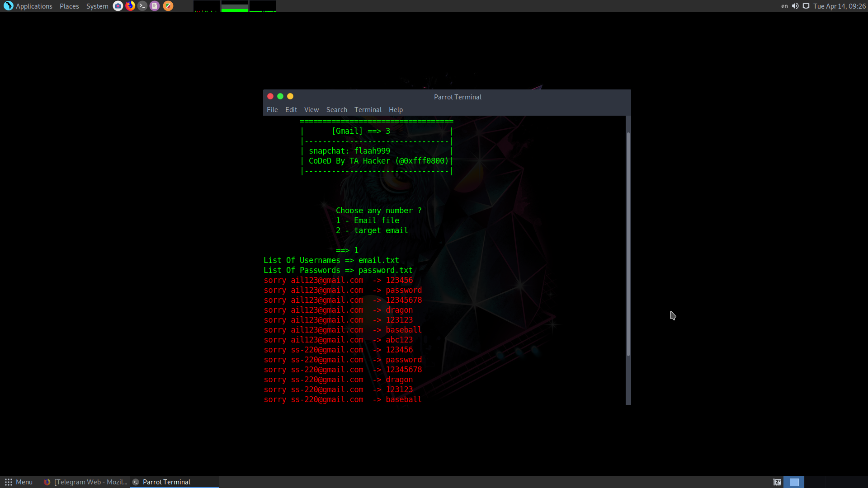Click the Menu button in bottom panel

pyautogui.click(x=19, y=482)
